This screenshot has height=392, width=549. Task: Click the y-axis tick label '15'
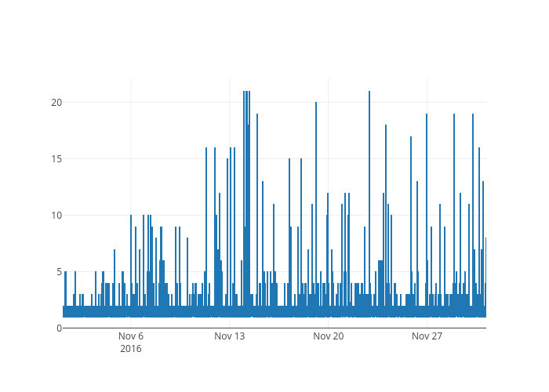click(56, 159)
